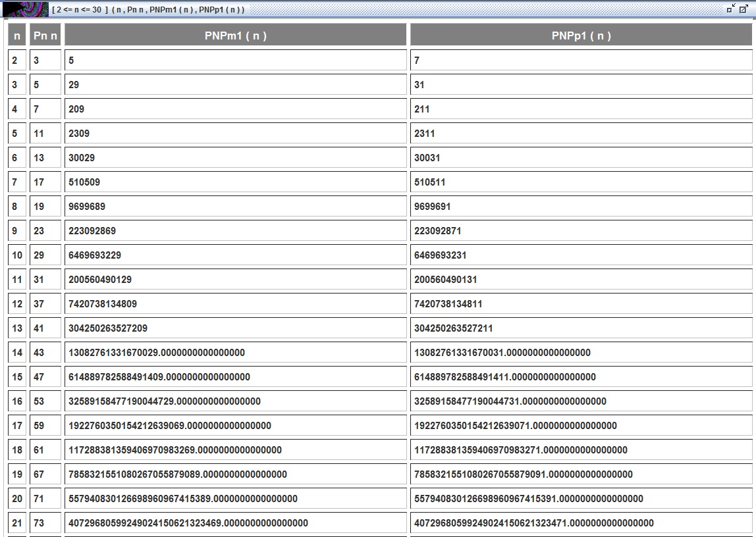Select the cell showing 30031

[x=581, y=157]
